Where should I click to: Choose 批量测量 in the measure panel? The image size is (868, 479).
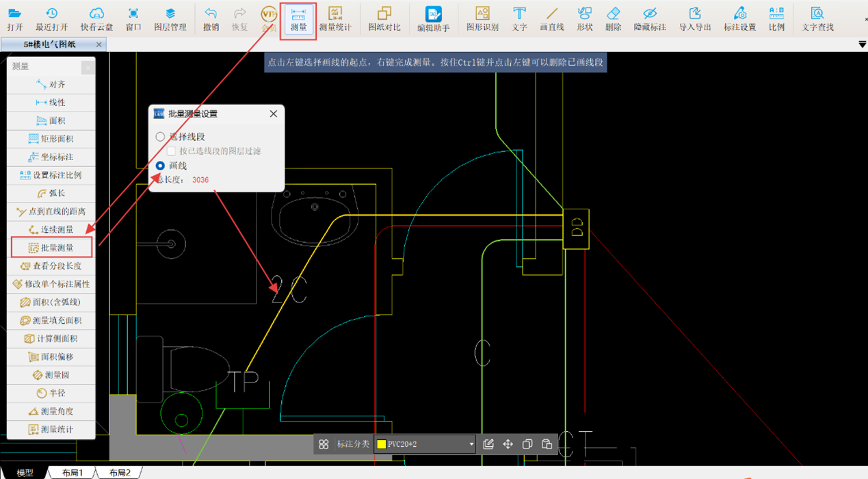pyautogui.click(x=51, y=248)
